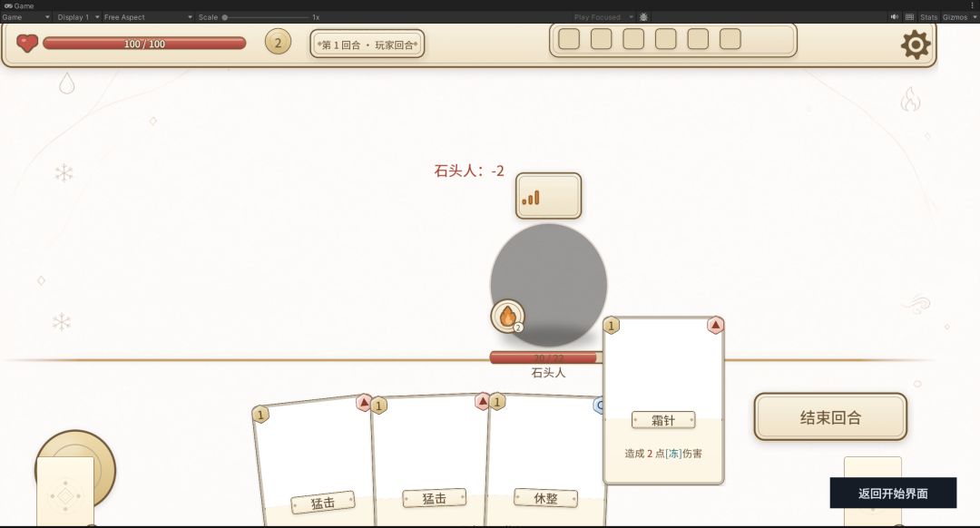This screenshot has width=980, height=528.
Task: Select the Game tab header
Action: (19, 5)
